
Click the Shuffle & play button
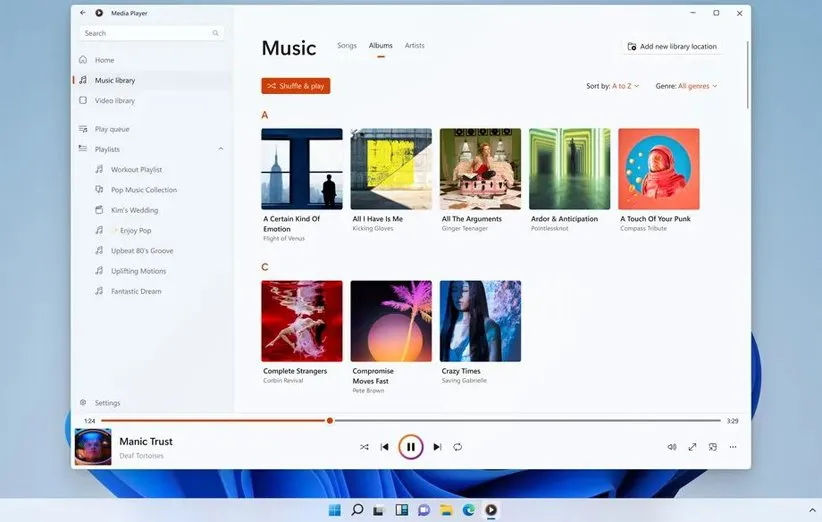tap(296, 86)
